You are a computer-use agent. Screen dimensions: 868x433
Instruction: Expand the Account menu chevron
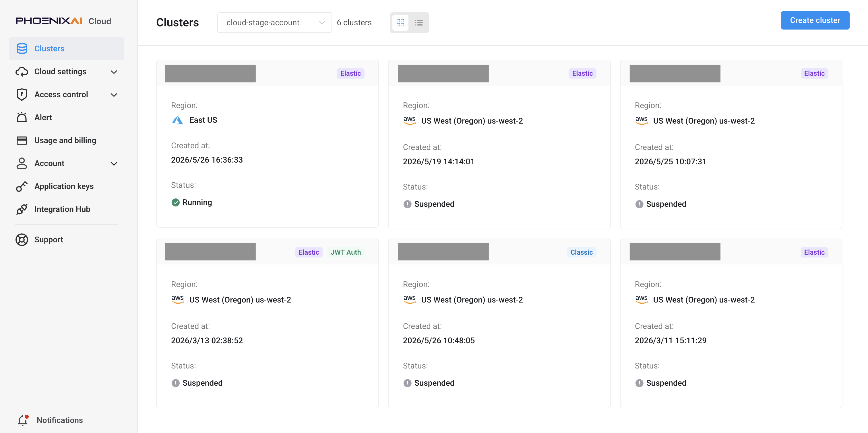(x=114, y=163)
